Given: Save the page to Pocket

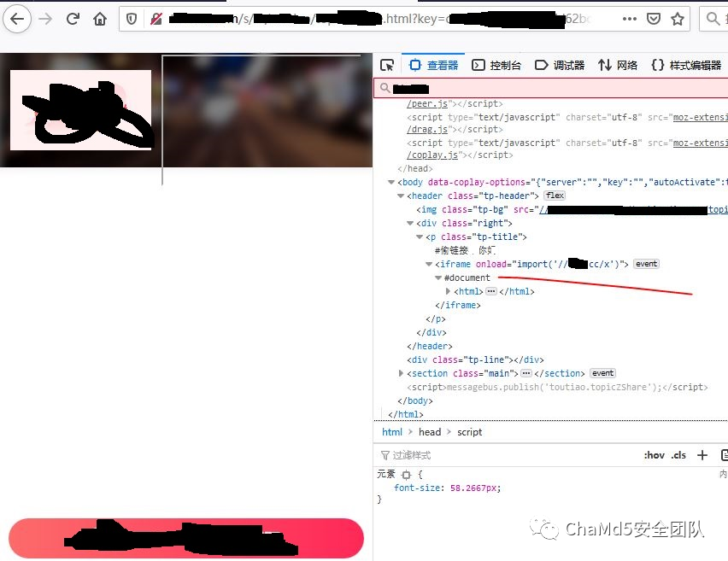Looking at the screenshot, I should pos(654,19).
